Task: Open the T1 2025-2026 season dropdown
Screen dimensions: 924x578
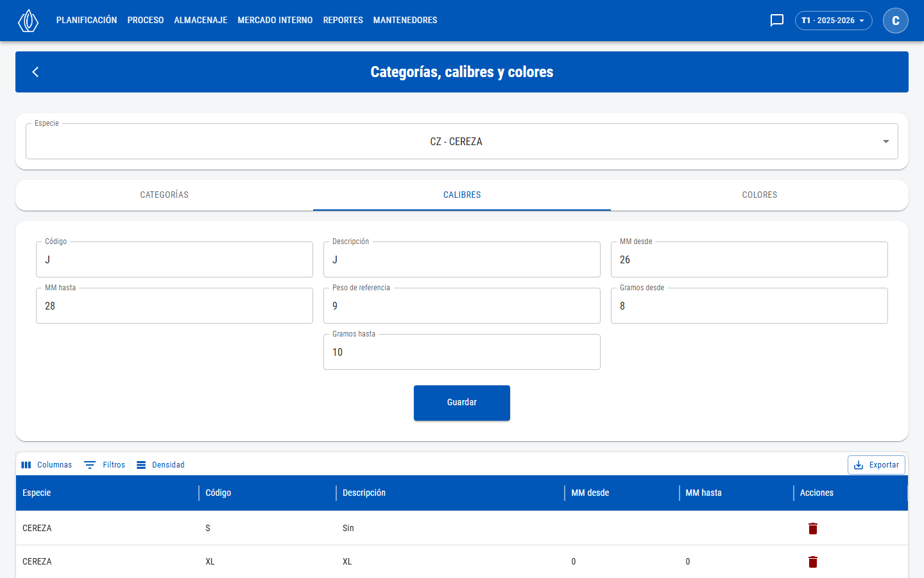Action: tap(834, 21)
